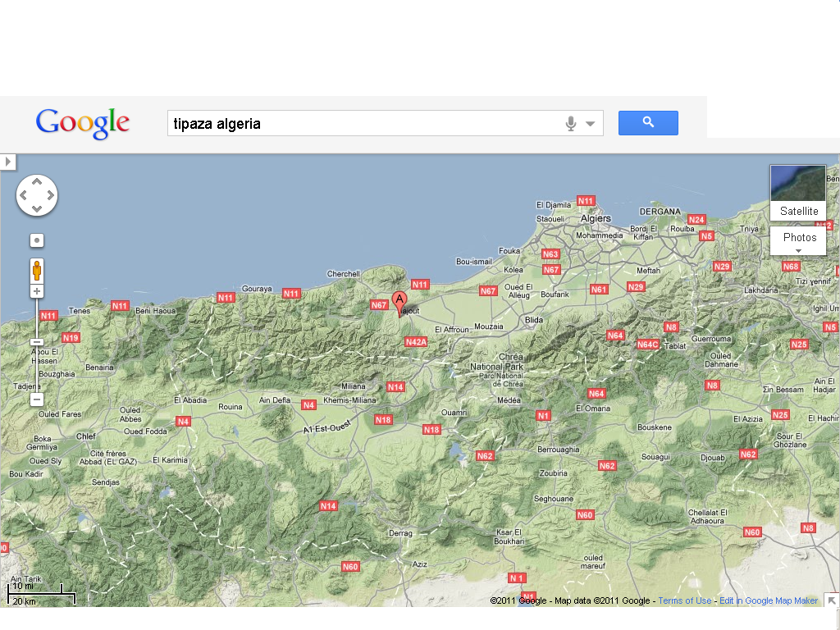840x630 pixels.
Task: Pan west with the compass left arrow
Action: tap(22, 195)
